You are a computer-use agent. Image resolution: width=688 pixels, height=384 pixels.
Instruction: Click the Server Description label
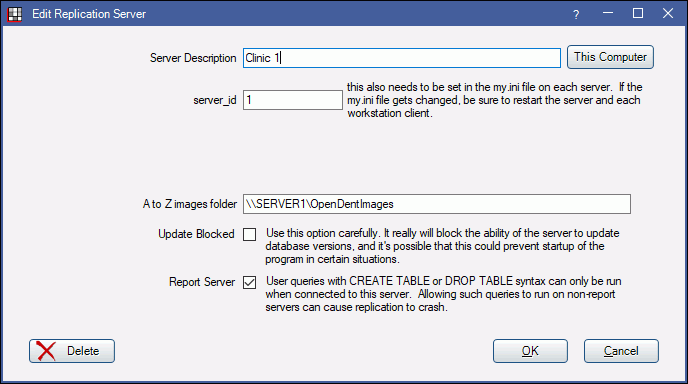(x=193, y=58)
